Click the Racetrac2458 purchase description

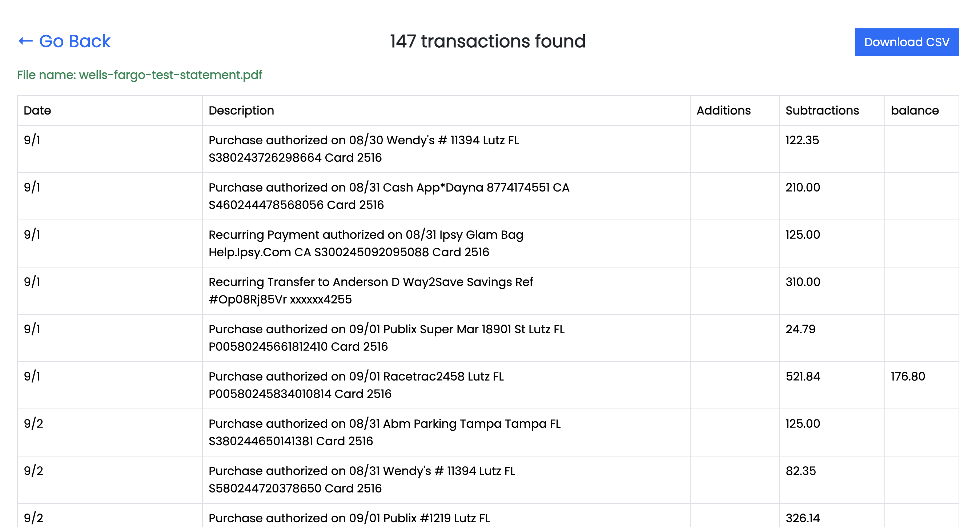[x=356, y=385]
